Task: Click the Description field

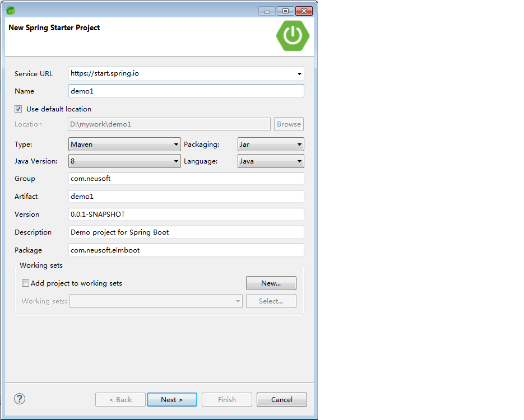Action: [186, 232]
